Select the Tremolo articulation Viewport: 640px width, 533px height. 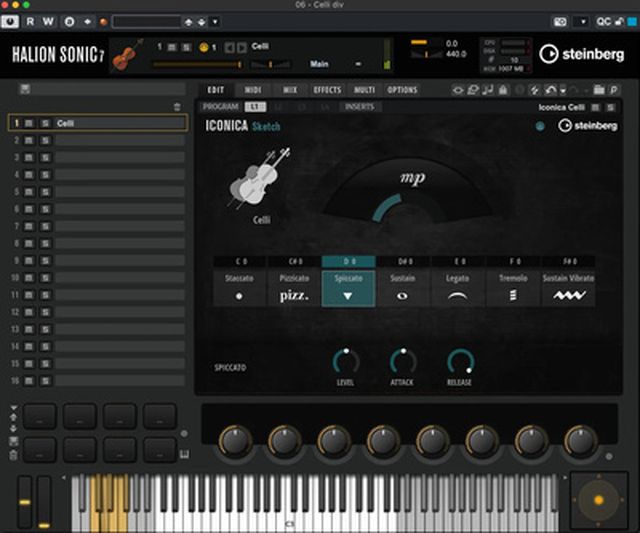[513, 288]
